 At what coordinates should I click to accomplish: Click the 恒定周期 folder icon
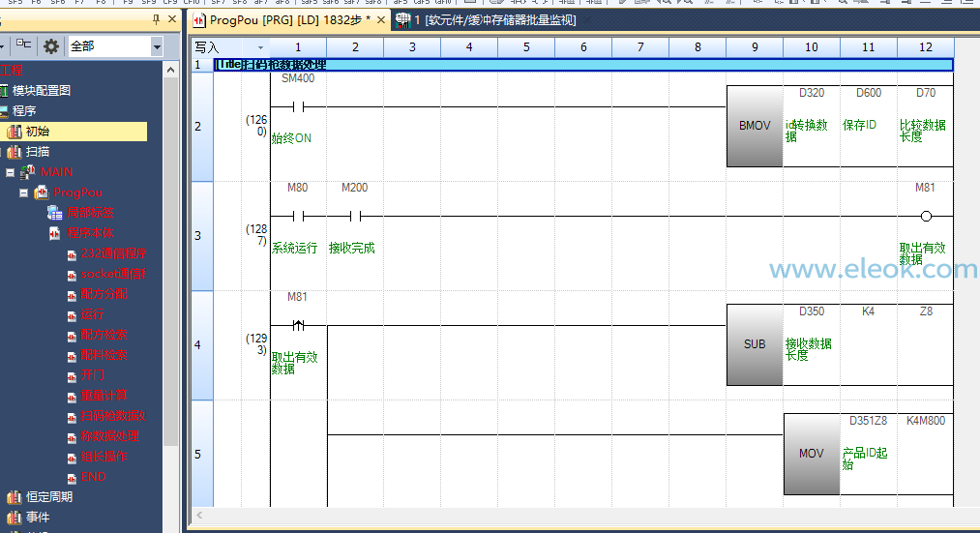(15, 497)
